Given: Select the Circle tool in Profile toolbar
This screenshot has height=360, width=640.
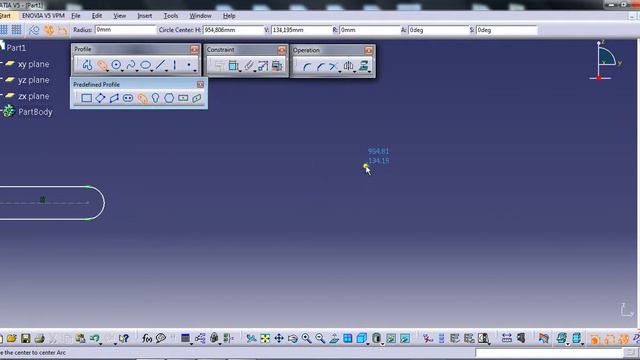Looking at the screenshot, I should click(x=116, y=65).
